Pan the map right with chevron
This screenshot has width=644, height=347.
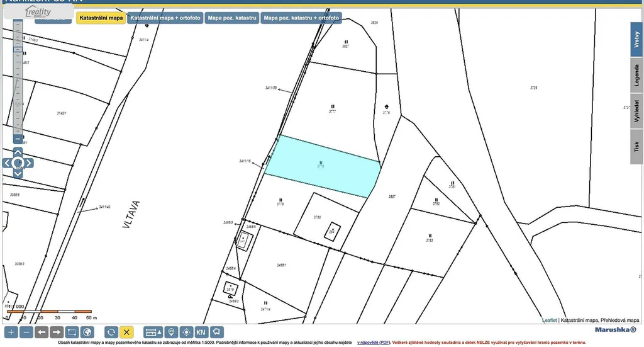point(29,163)
